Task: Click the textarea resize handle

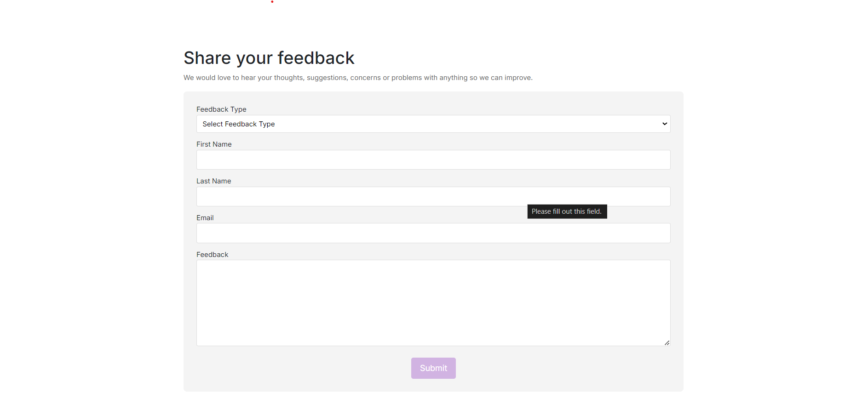Action: pos(667,342)
